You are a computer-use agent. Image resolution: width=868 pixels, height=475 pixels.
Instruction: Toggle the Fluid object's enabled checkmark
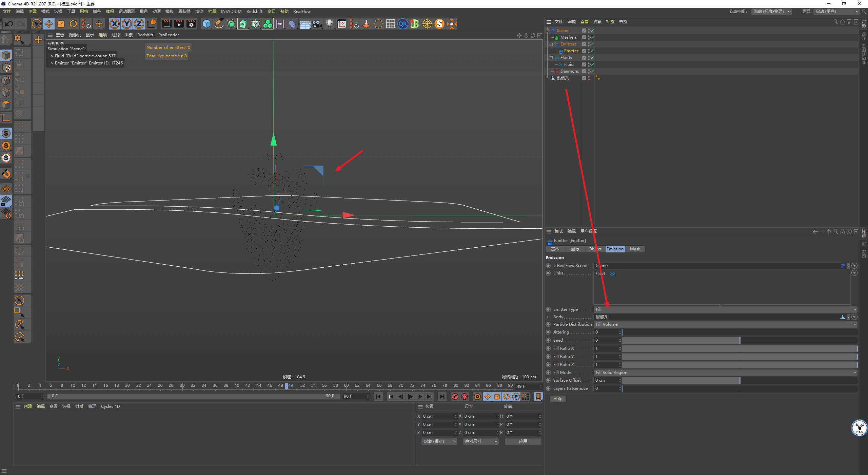click(592, 64)
